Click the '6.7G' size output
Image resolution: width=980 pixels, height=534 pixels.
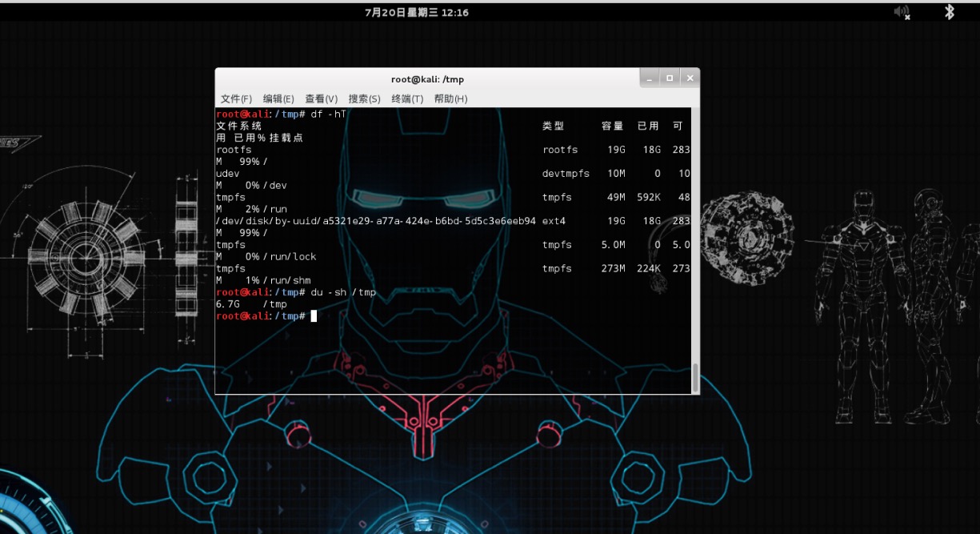(x=228, y=304)
